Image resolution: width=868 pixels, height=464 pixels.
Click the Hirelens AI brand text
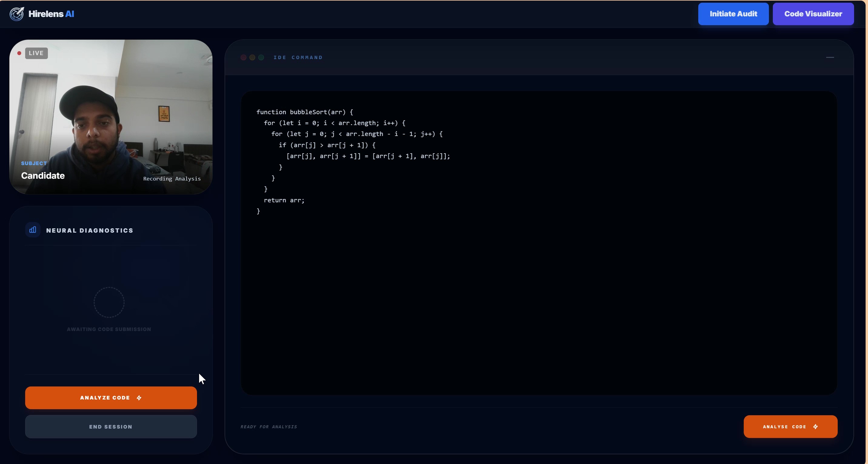(51, 14)
